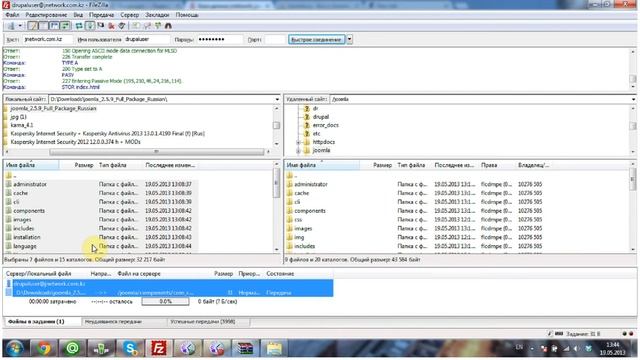
Task: Expand joomla folder in remote tree
Action: [298, 151]
